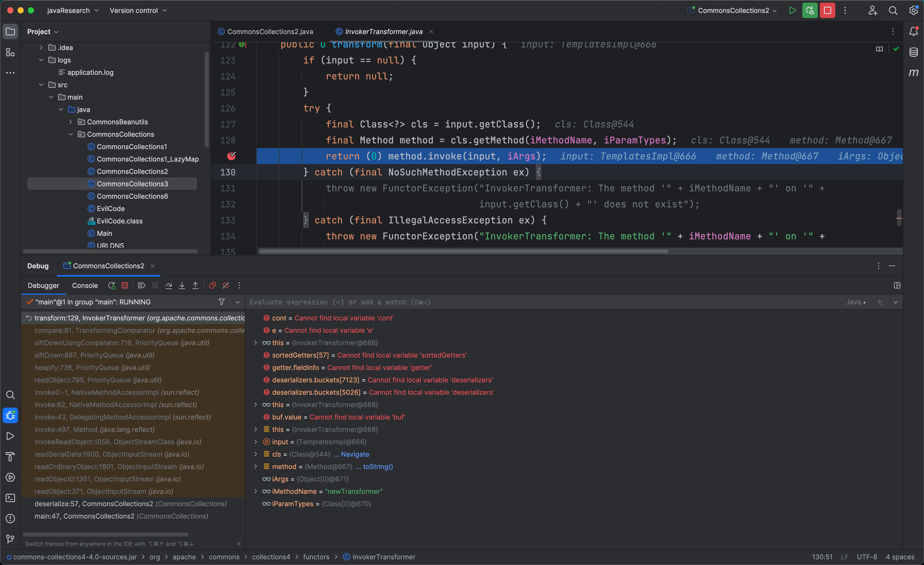Open Debug tool window bug icon in left strip
Screen dimensions: 924x565
point(10,415)
